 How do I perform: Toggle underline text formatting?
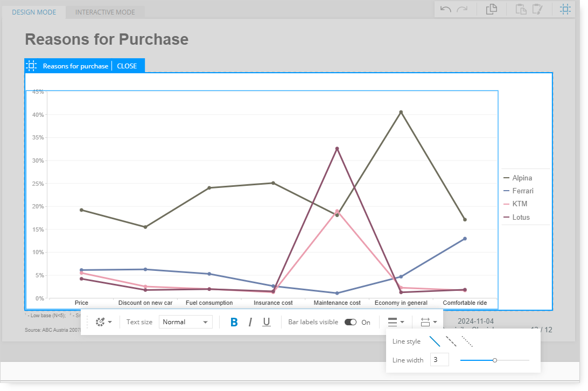point(266,322)
